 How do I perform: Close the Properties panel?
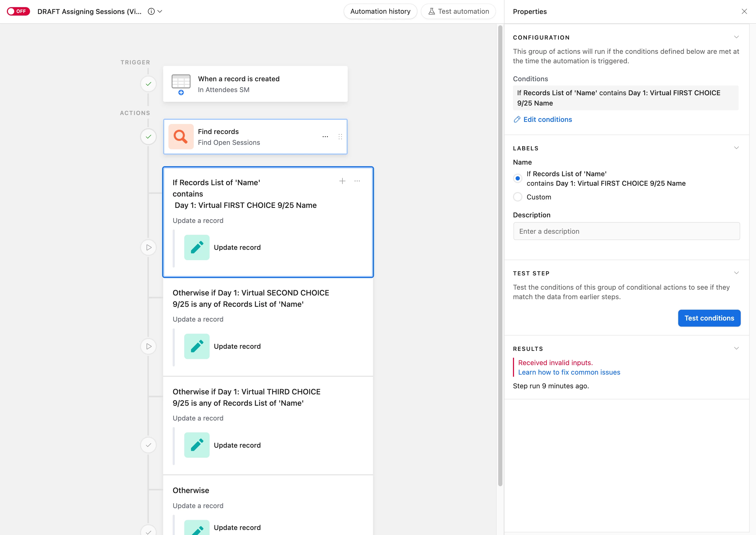744,11
